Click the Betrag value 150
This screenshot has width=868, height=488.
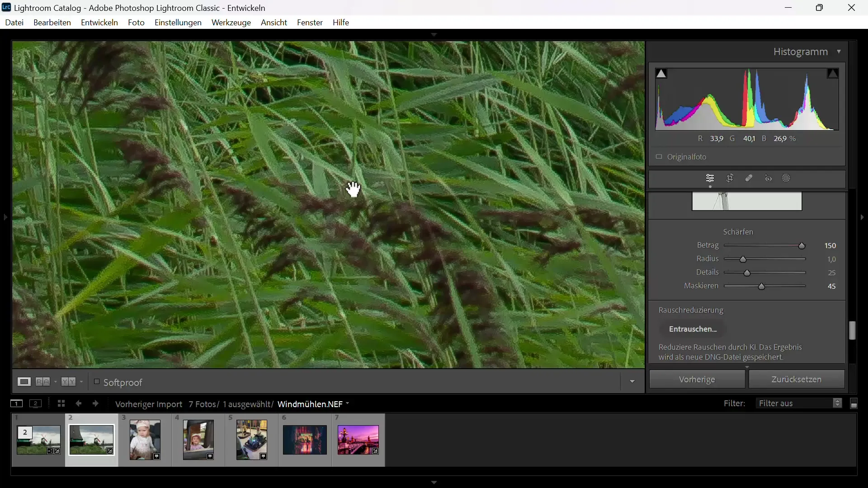[x=830, y=246]
